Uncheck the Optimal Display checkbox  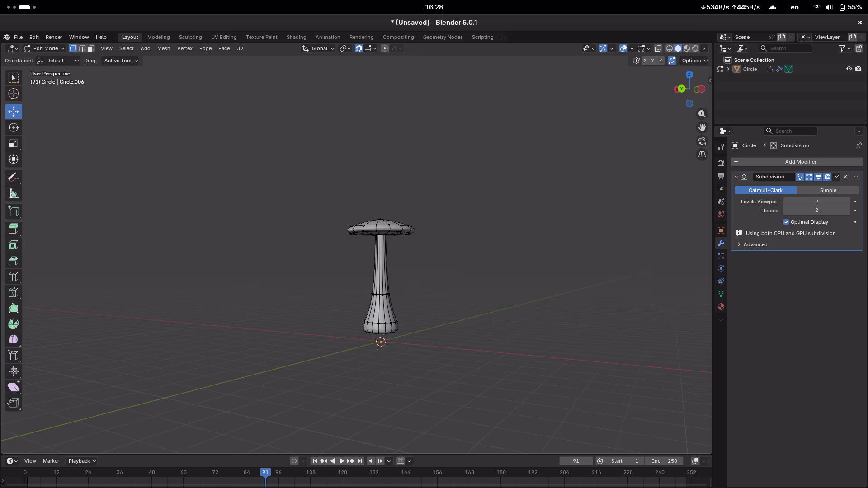tap(786, 222)
